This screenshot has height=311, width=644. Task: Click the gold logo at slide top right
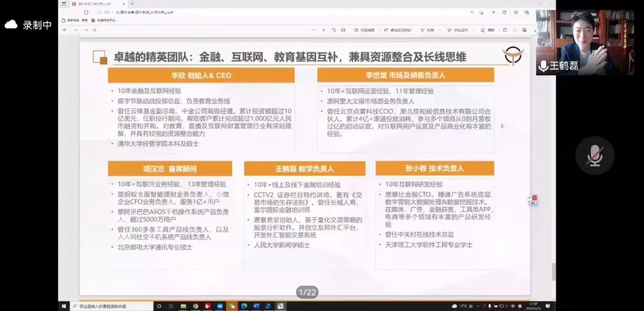[x=513, y=56]
